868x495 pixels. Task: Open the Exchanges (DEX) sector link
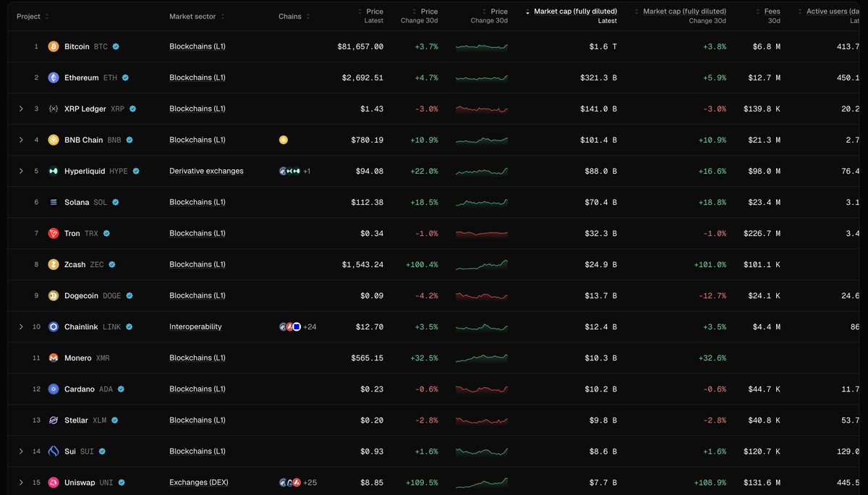click(x=199, y=482)
